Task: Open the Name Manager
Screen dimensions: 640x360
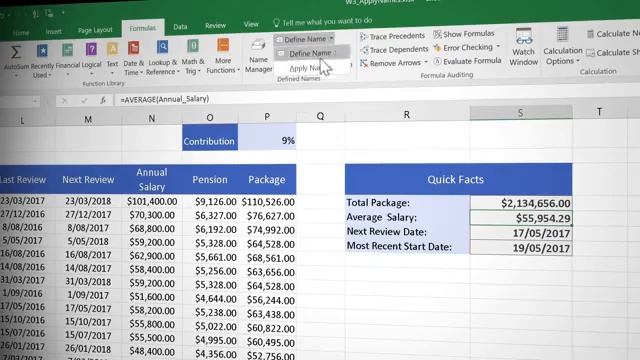Action: (258, 56)
